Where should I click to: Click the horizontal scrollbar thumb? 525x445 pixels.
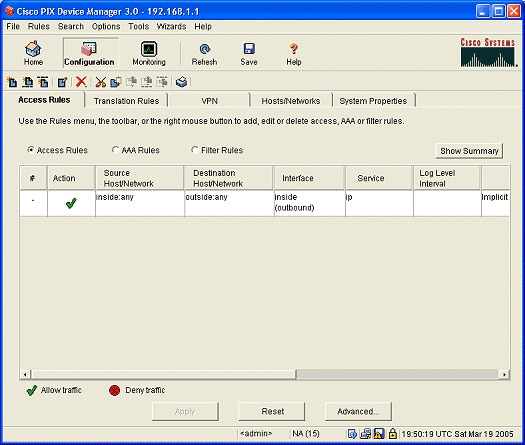coord(163,374)
